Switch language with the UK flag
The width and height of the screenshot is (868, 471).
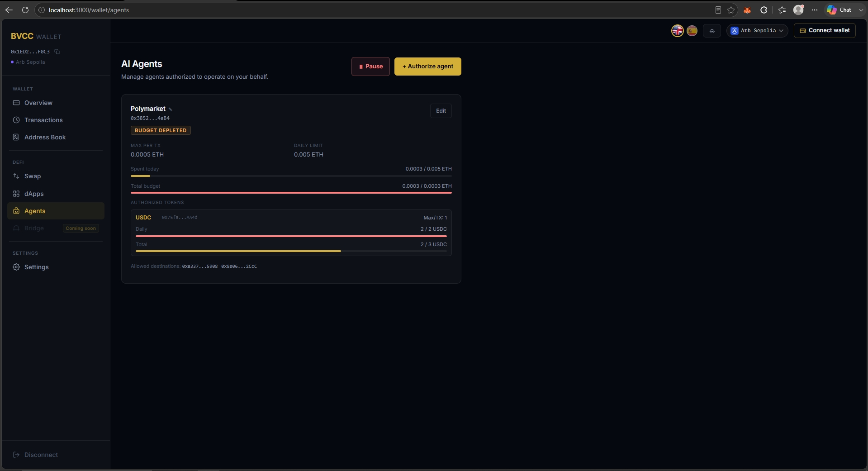click(x=677, y=31)
